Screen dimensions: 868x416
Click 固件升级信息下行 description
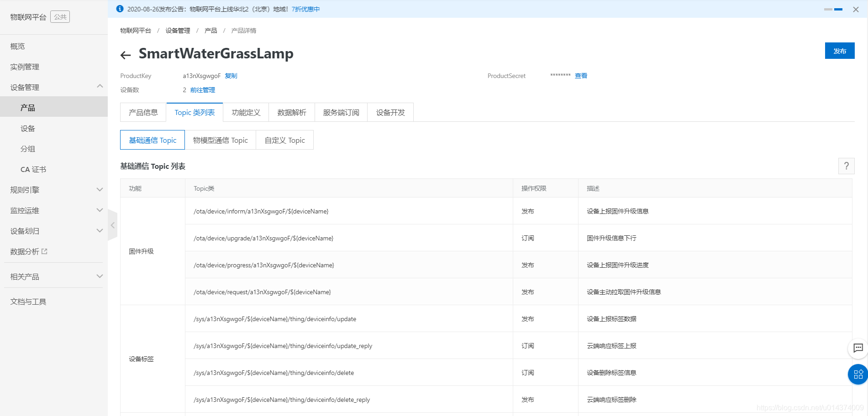pos(611,238)
